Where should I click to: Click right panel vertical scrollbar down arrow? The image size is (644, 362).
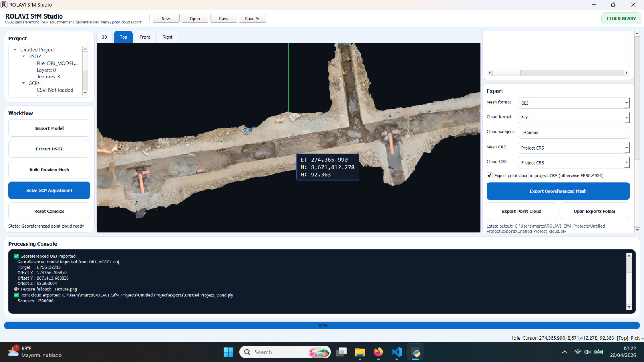[637, 229]
